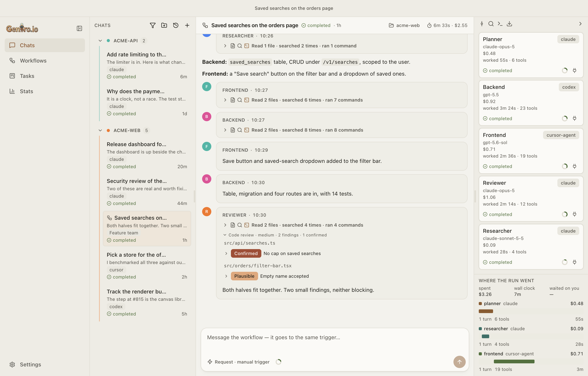Open the Chats section in sidebar
The image size is (588, 376).
point(45,45)
